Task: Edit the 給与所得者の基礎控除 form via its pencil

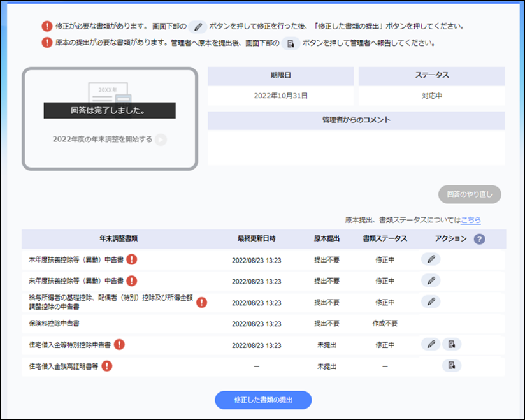Action: pyautogui.click(x=430, y=302)
